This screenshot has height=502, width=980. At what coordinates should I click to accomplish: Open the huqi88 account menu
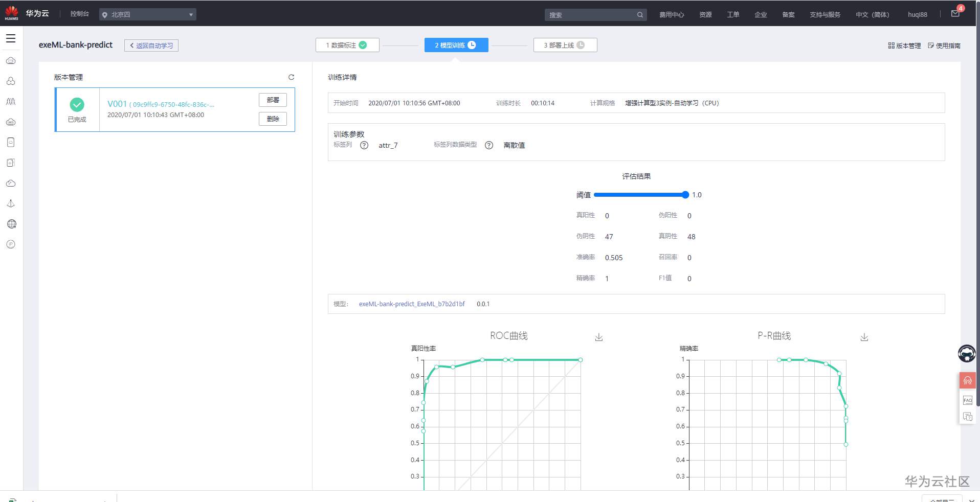coord(917,15)
